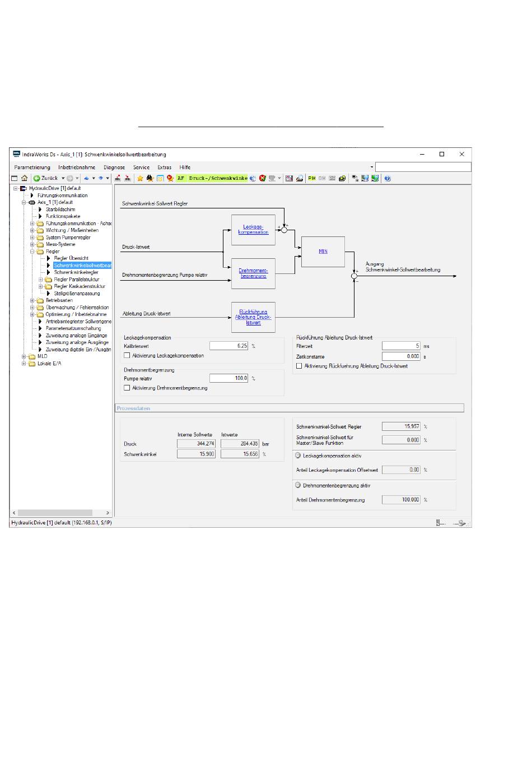
Task: Open the Diagnose menu
Action: click(x=114, y=167)
